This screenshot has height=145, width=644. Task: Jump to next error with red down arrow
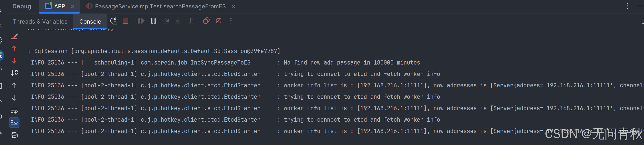tap(14, 61)
